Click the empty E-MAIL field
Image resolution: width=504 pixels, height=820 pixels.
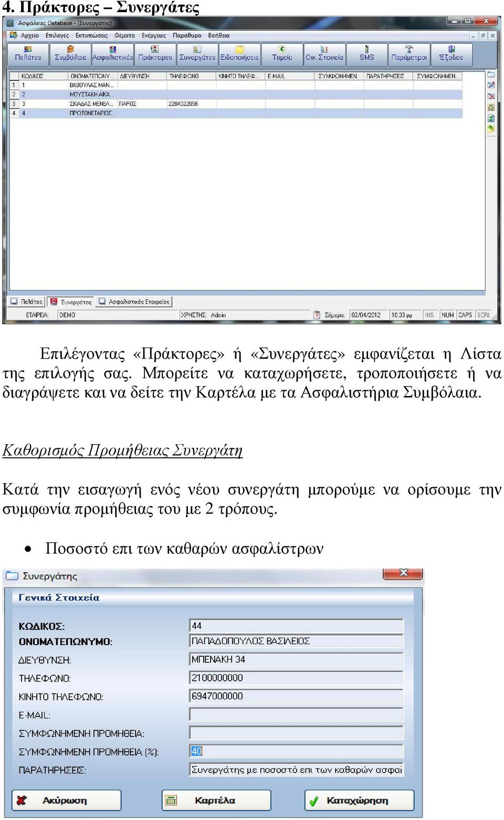296,714
